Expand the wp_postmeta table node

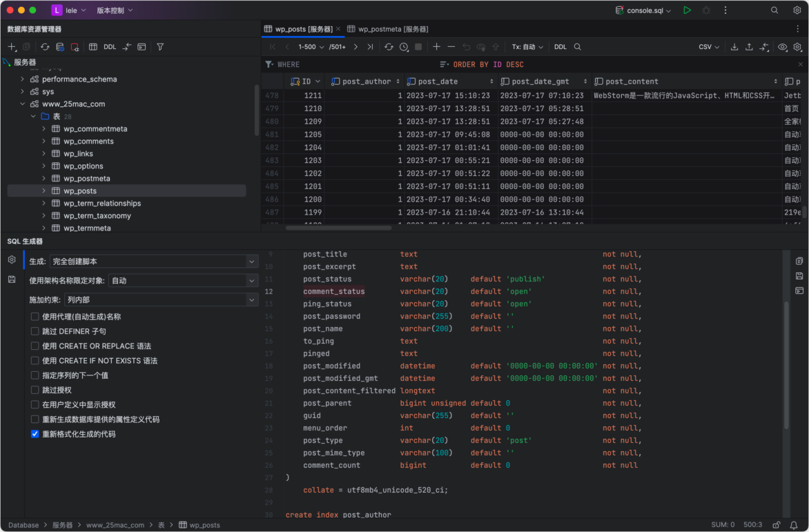click(x=44, y=178)
